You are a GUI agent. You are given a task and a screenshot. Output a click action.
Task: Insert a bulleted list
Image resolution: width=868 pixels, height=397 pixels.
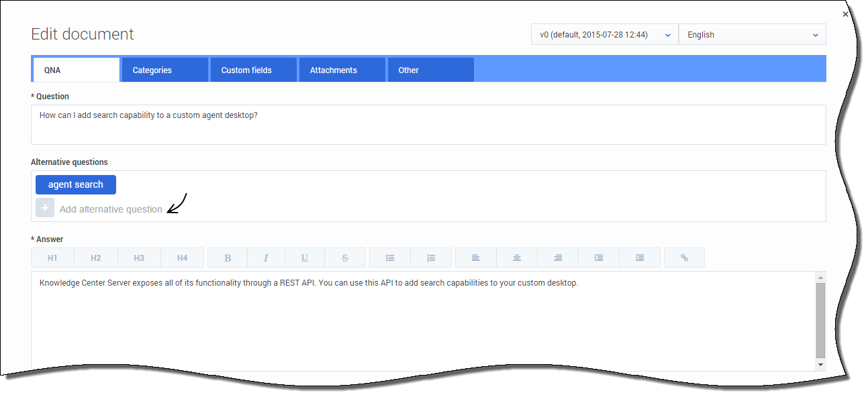(x=390, y=258)
